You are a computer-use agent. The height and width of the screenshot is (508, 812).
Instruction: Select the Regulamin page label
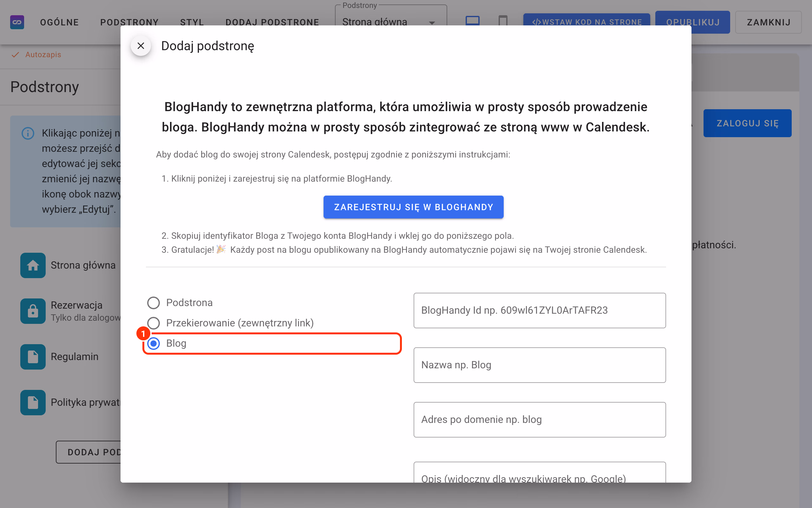pyautogui.click(x=75, y=357)
